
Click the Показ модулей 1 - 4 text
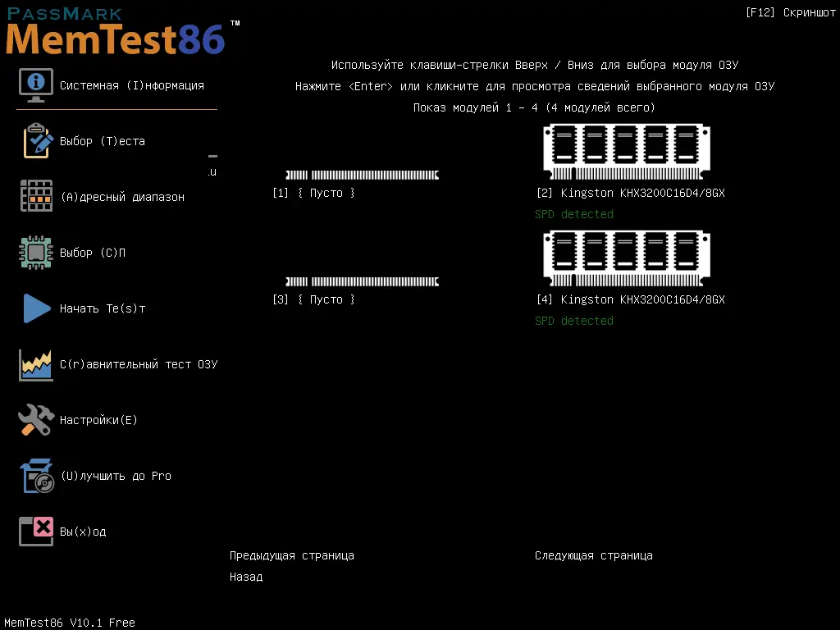tap(534, 107)
